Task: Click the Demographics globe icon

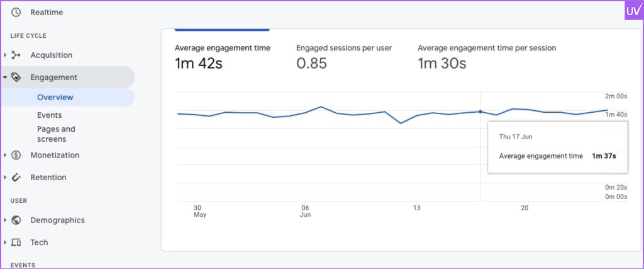Action: click(x=16, y=220)
